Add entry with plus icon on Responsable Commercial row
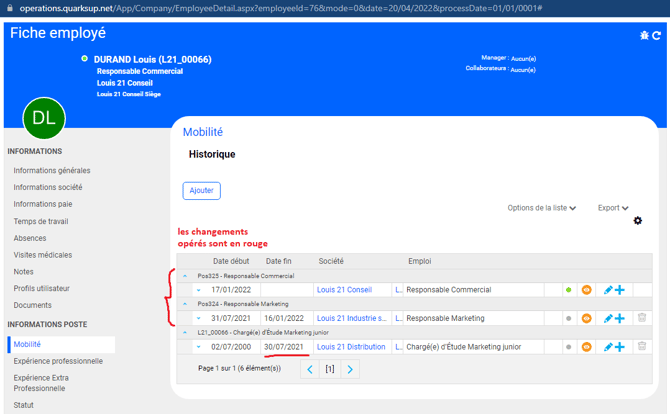 point(620,290)
